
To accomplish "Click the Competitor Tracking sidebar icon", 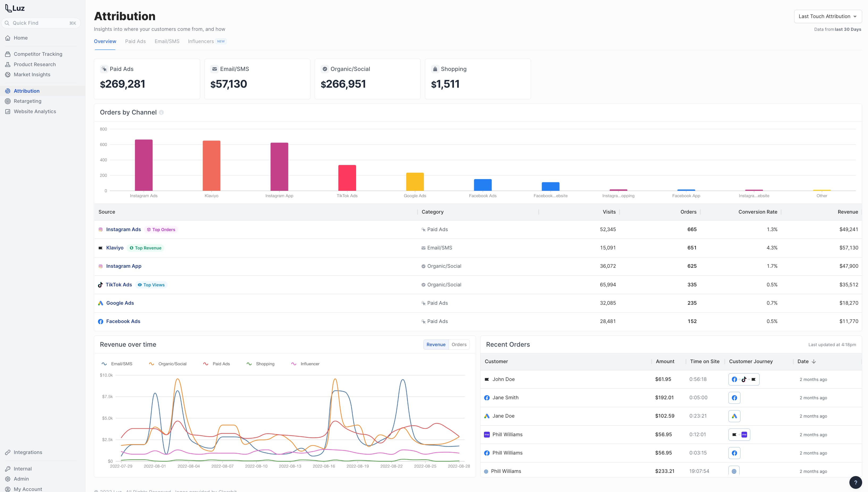I will coord(8,54).
